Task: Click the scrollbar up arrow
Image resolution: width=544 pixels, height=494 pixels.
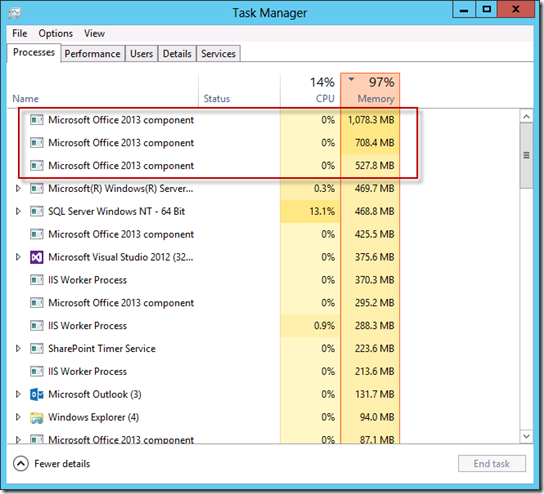Action: coord(526,117)
